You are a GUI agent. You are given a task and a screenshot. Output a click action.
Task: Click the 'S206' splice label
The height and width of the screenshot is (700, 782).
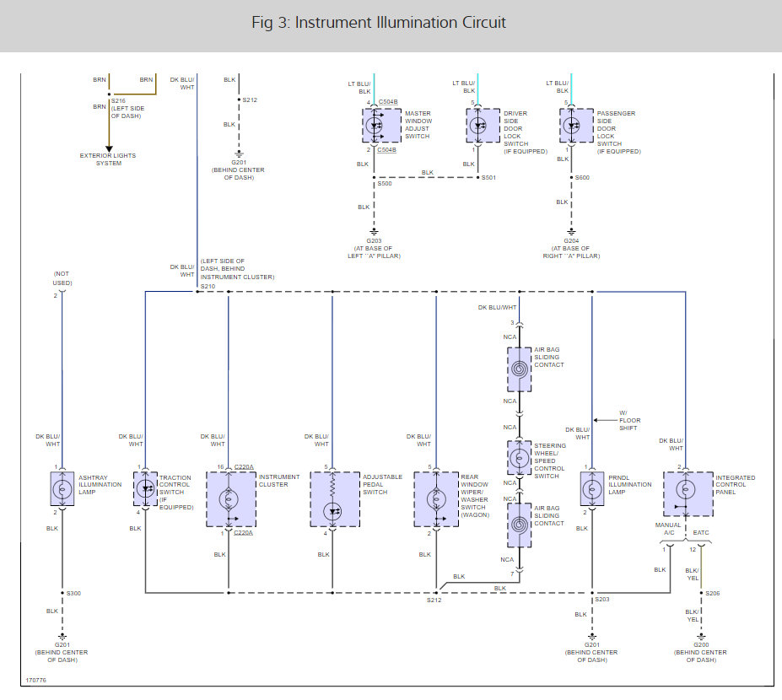click(x=713, y=593)
